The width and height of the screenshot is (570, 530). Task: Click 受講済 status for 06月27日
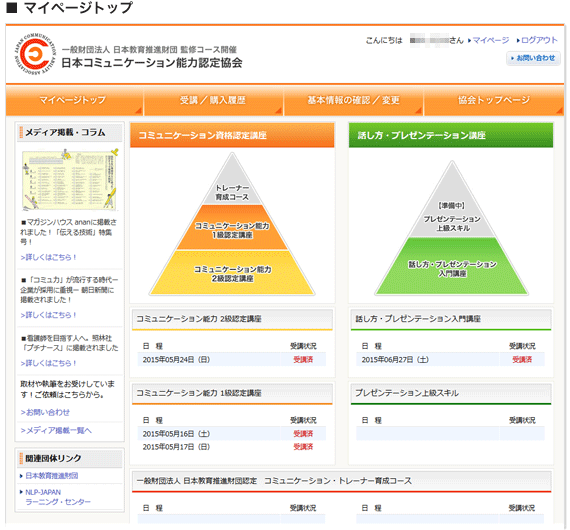tap(522, 360)
